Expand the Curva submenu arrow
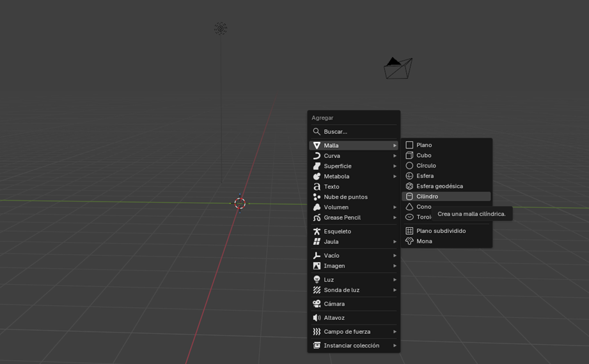The width and height of the screenshot is (589, 364). [395, 155]
